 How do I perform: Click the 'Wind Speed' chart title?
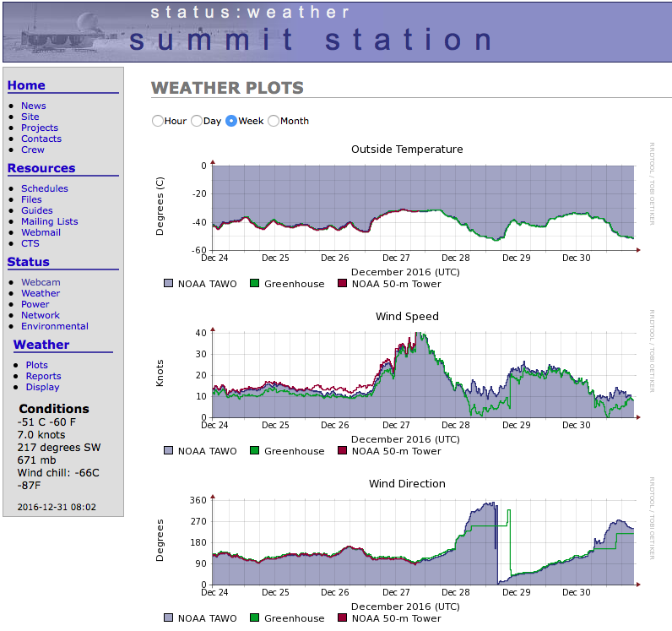coord(407,317)
